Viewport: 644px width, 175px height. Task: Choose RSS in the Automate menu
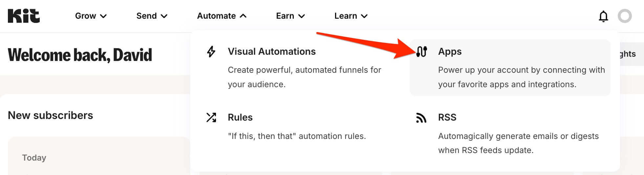(x=447, y=117)
